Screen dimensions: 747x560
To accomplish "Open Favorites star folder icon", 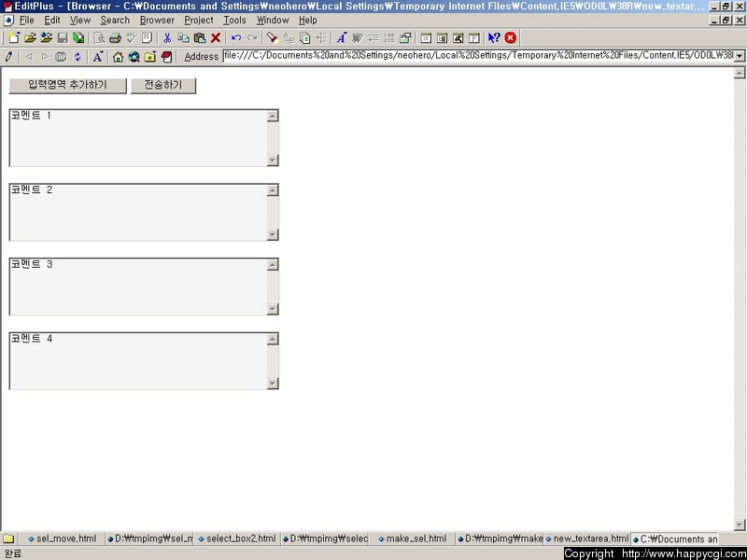I will [x=150, y=57].
